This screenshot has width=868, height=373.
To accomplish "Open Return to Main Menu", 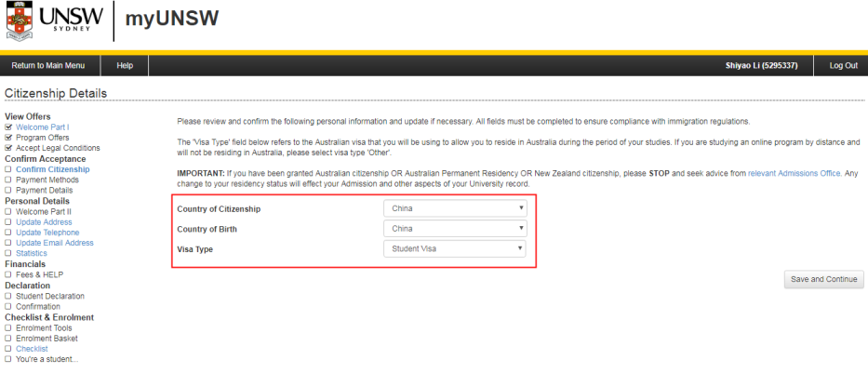I will click(x=48, y=65).
